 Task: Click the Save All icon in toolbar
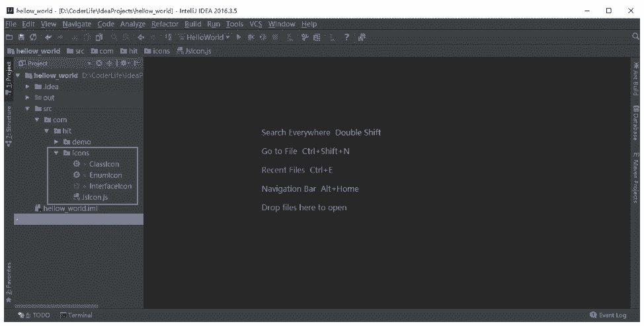pyautogui.click(x=22, y=38)
